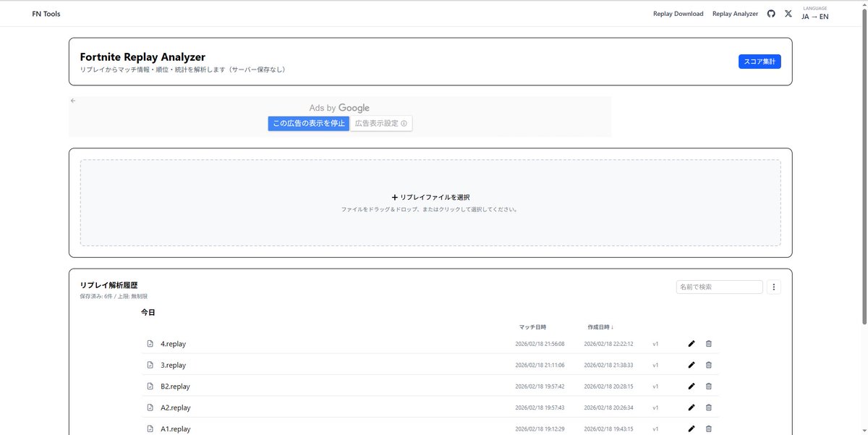Open the GitHub icon link
The width and height of the screenshot is (868, 435).
(771, 14)
